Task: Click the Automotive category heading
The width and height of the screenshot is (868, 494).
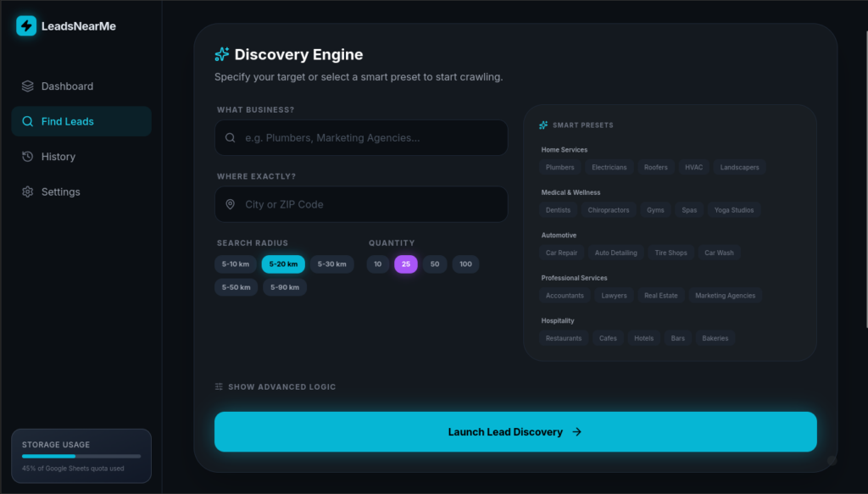Action: 559,235
